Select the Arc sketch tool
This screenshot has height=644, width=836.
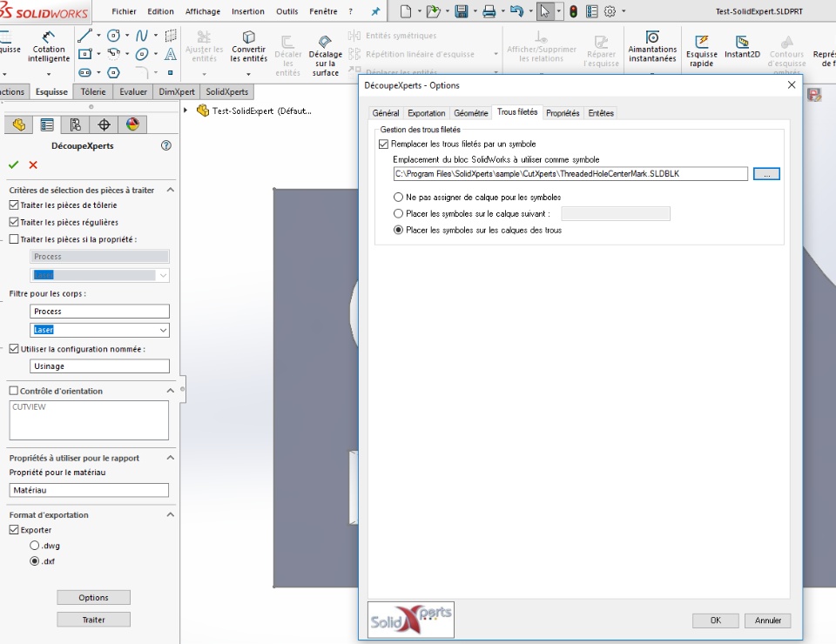(x=113, y=54)
